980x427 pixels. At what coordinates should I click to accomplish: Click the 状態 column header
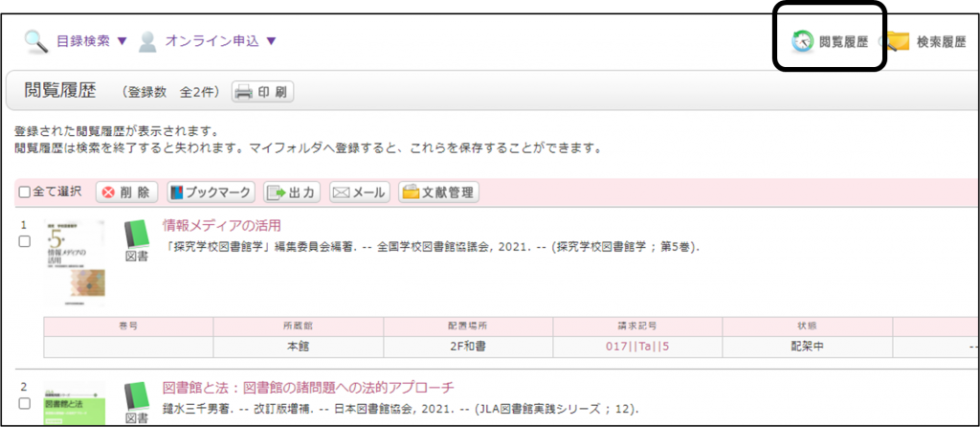pyautogui.click(x=808, y=326)
